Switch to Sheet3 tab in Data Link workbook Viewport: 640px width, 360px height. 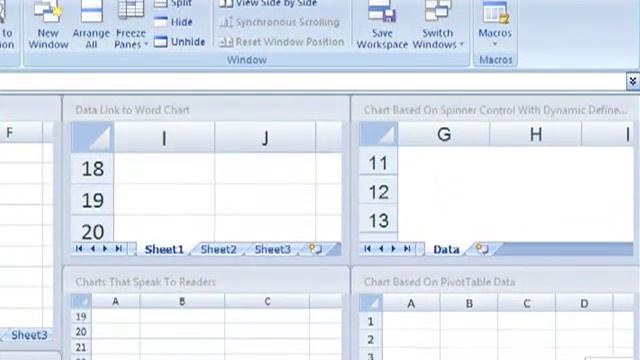pos(272,249)
